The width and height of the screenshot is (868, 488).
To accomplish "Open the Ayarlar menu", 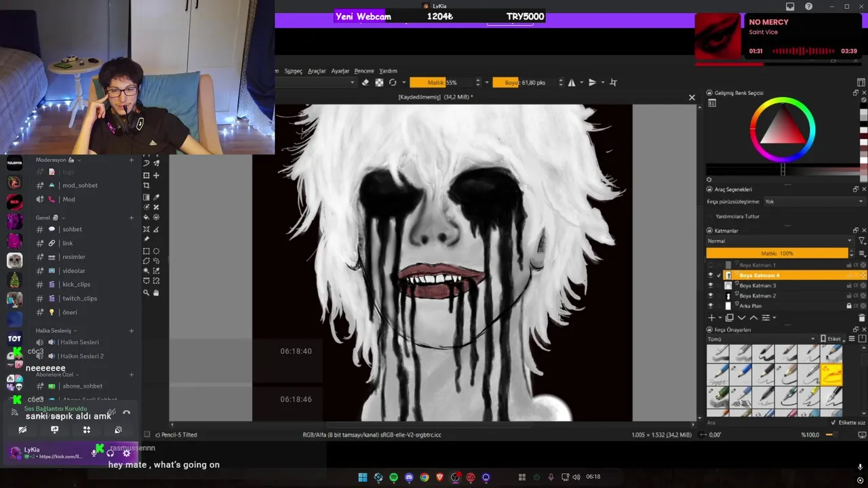I will (x=340, y=70).
